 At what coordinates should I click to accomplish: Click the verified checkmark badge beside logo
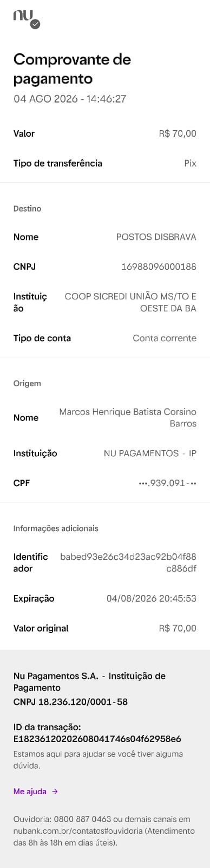coord(35,24)
